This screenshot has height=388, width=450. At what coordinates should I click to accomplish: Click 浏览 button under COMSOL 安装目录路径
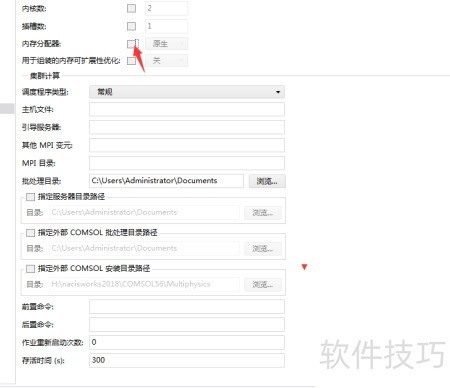(x=263, y=285)
